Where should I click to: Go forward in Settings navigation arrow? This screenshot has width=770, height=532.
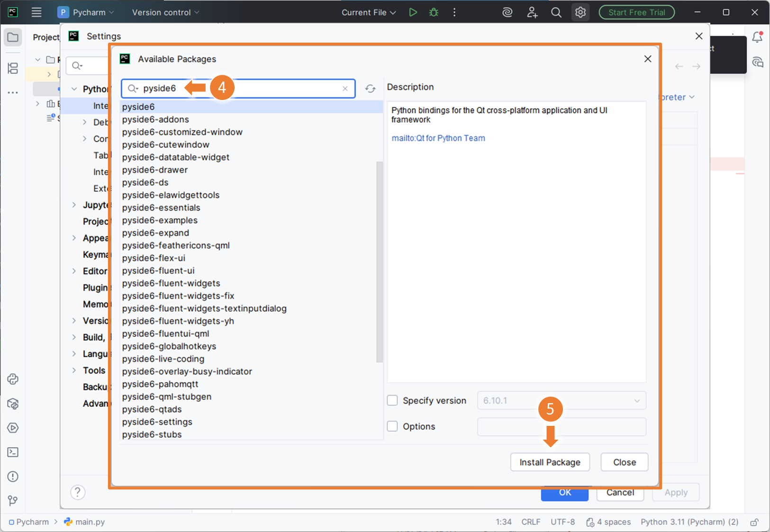[x=696, y=66]
